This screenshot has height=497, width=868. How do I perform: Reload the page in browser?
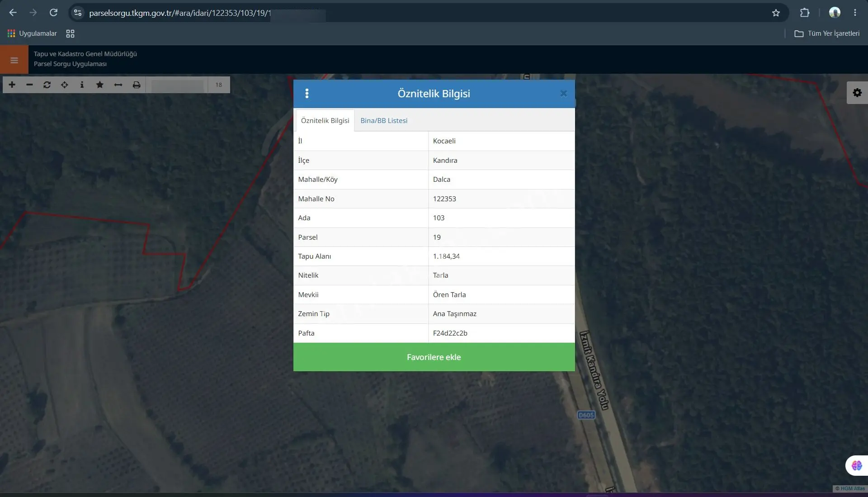tap(53, 13)
